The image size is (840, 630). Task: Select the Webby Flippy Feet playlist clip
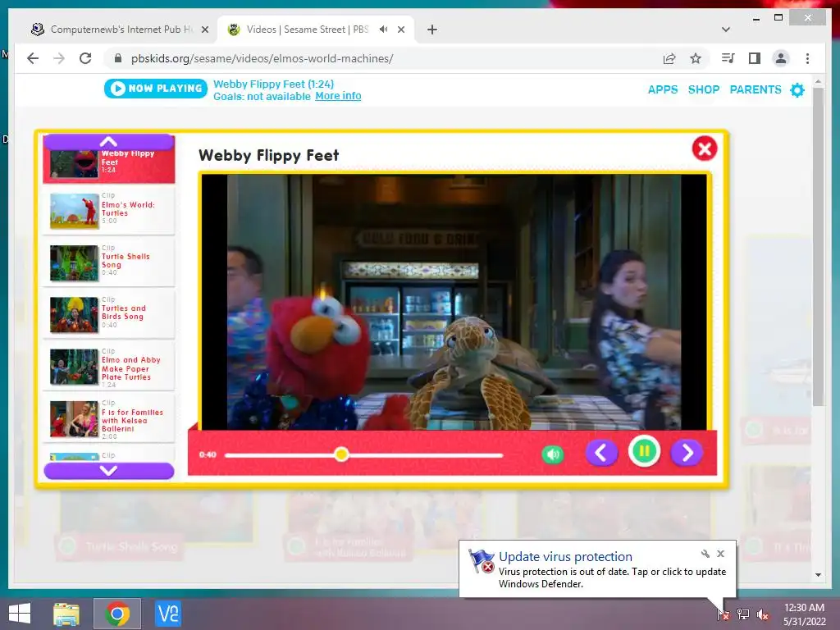[109, 163]
